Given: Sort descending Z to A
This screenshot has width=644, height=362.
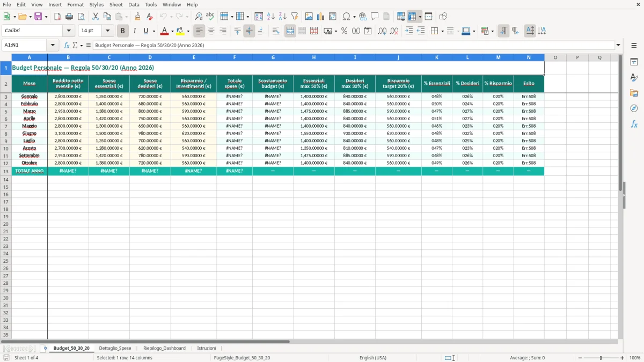Looking at the screenshot, I should 282,17.
